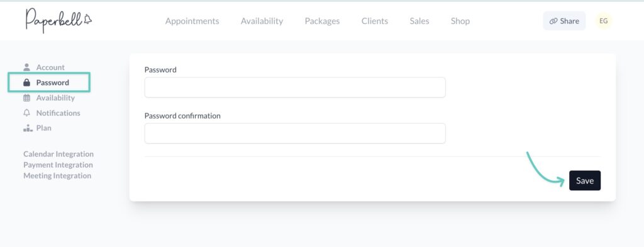Go to Availability in top navigation
644x247 pixels.
coord(262,21)
